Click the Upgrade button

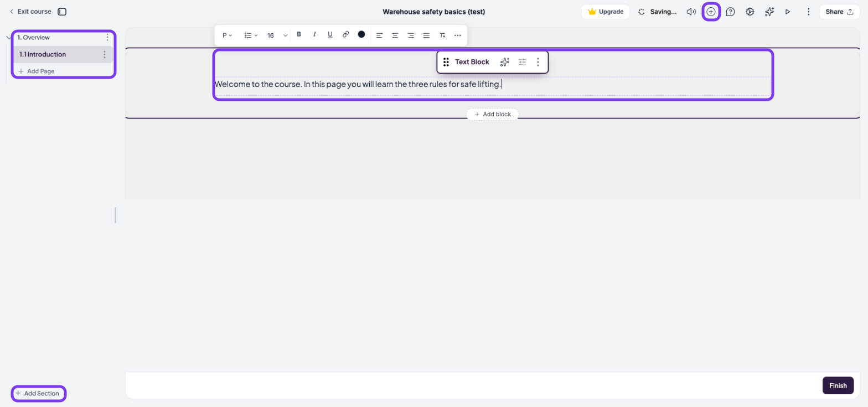click(x=605, y=12)
